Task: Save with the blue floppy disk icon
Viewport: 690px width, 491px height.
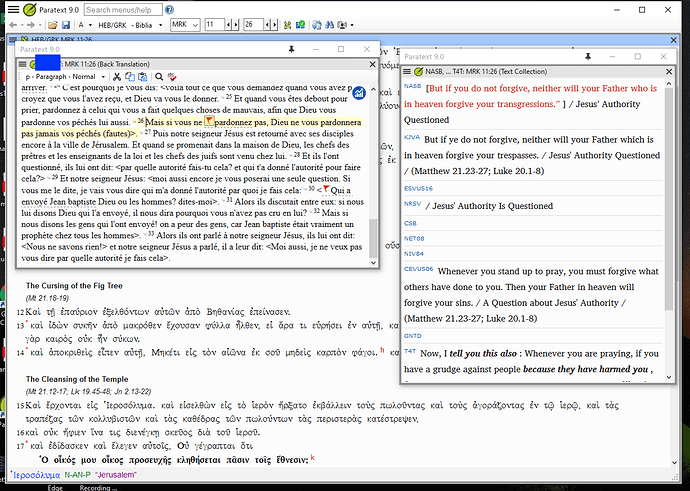Action: 66,25
